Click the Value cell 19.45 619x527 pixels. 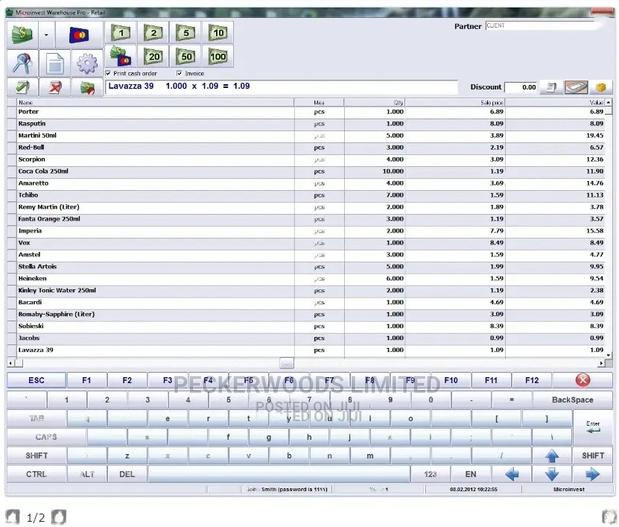click(x=555, y=135)
